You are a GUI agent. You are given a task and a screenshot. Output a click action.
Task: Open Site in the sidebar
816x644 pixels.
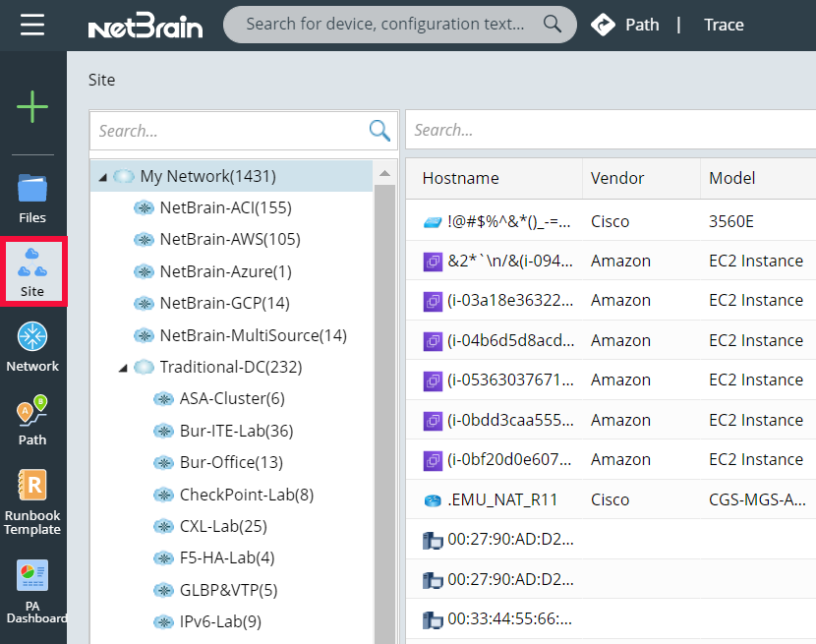[32, 272]
